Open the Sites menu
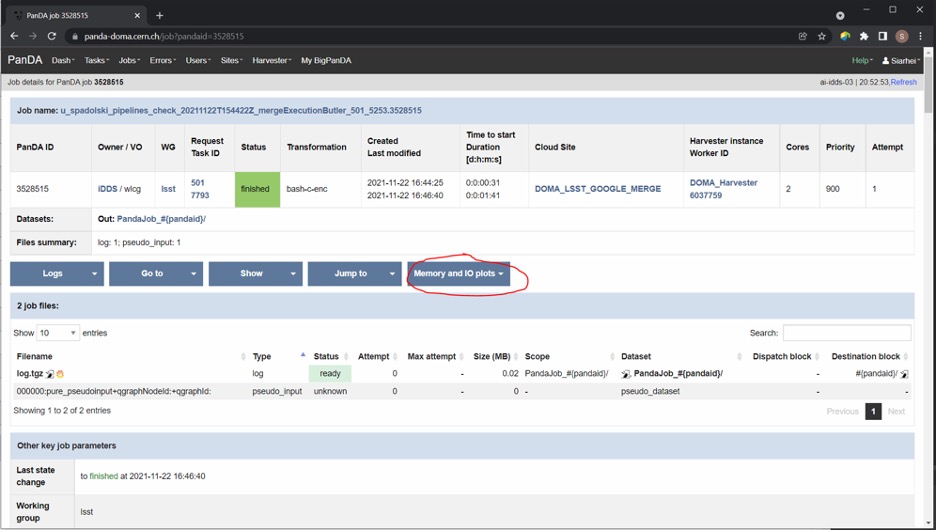This screenshot has height=530, width=936. [x=232, y=60]
